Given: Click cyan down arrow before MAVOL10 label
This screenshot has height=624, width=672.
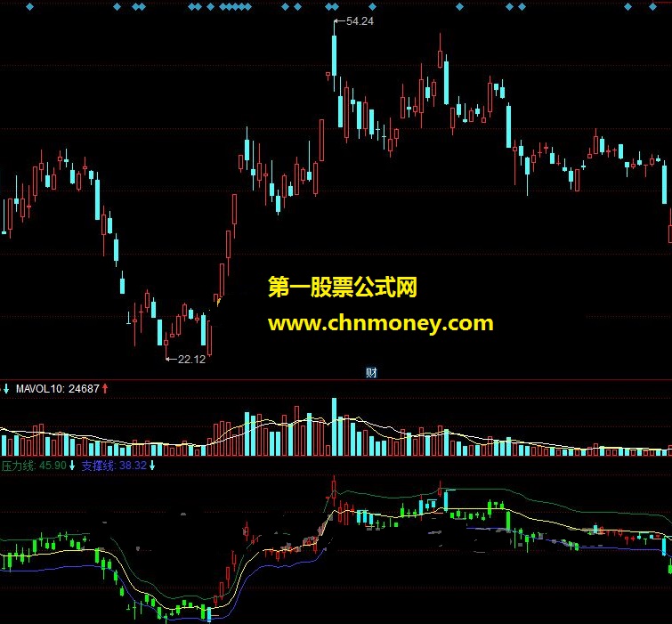Looking at the screenshot, I should (x=6, y=389).
